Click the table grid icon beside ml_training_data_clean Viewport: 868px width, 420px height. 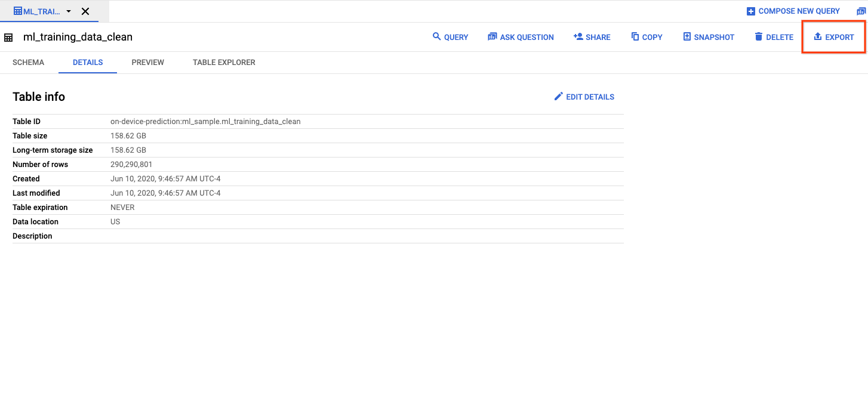[8, 38]
